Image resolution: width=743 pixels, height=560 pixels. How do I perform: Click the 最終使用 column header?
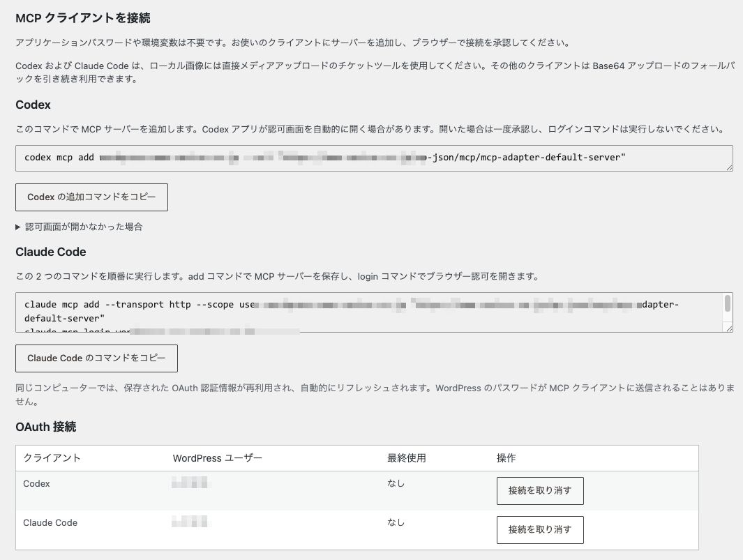click(407, 458)
